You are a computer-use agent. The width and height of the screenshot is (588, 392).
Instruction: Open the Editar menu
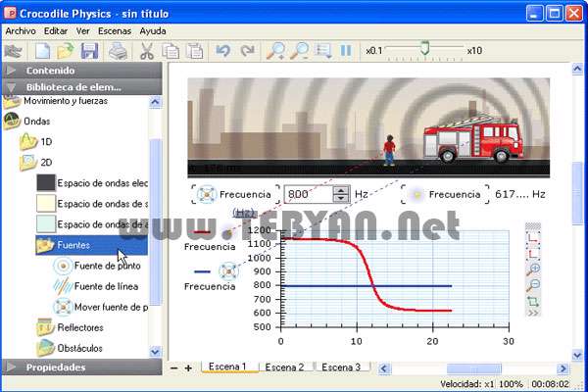(56, 31)
